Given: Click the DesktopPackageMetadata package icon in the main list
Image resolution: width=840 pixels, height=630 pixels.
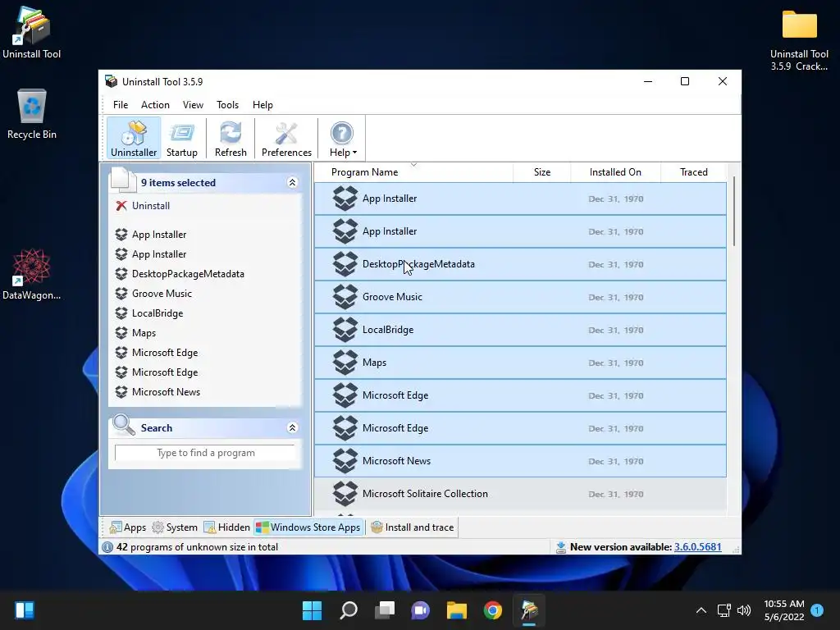Looking at the screenshot, I should click(345, 264).
